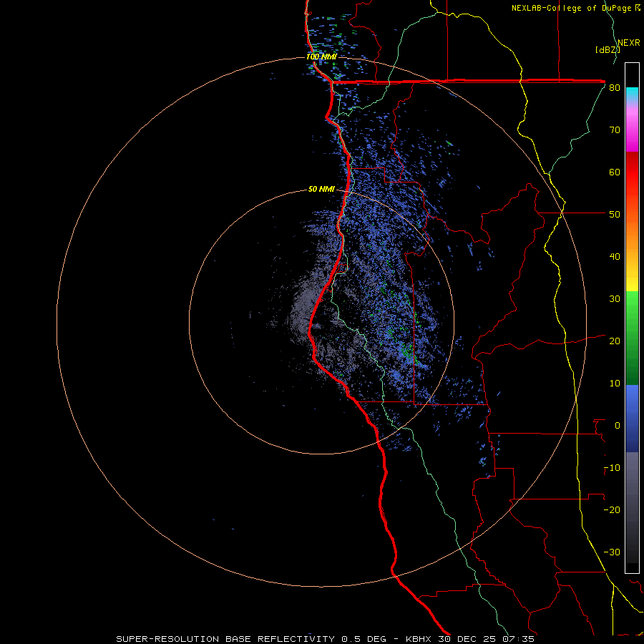The height and width of the screenshot is (644, 644).
Task: Pick the orange band between 40 and 50
Action: [x=632, y=236]
